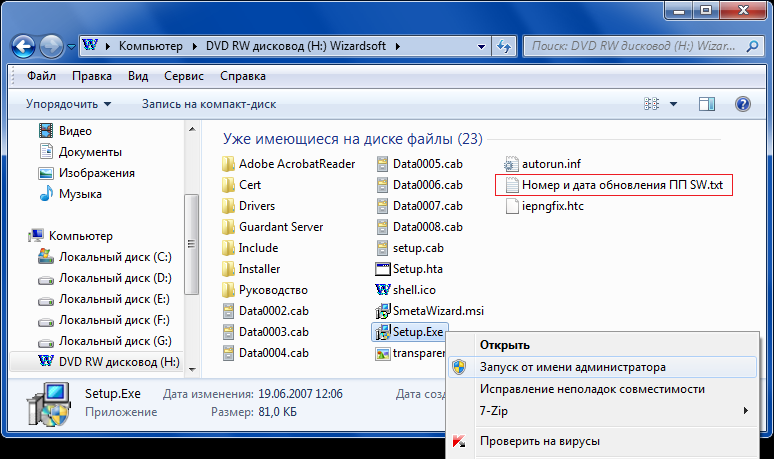This screenshot has width=774, height=459.
Task: Select the Guardant Server folder
Action: pos(272,227)
